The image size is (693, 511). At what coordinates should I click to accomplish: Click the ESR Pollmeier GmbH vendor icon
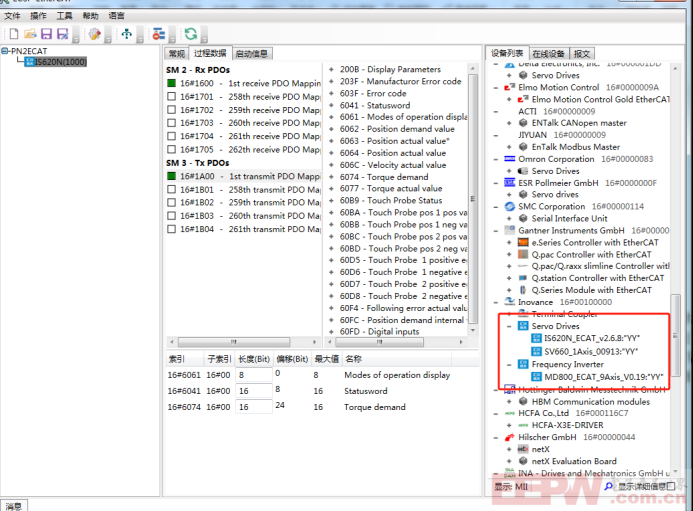coord(510,183)
